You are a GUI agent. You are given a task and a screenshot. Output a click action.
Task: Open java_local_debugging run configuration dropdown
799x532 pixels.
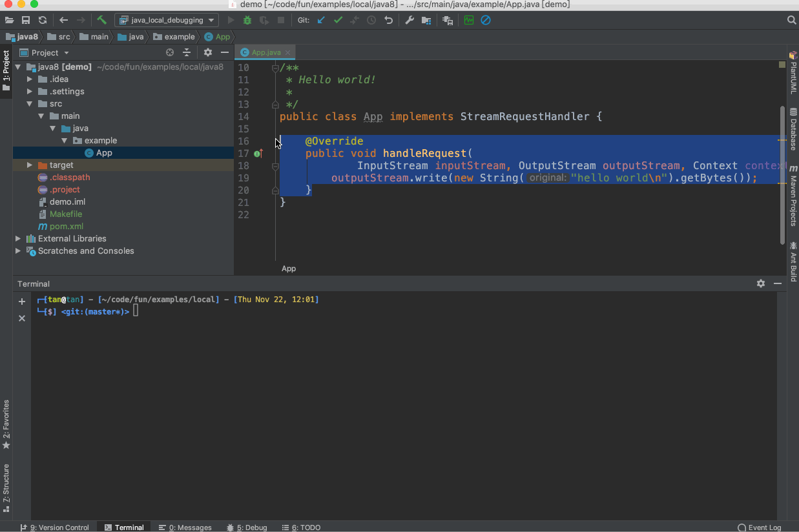click(167, 20)
